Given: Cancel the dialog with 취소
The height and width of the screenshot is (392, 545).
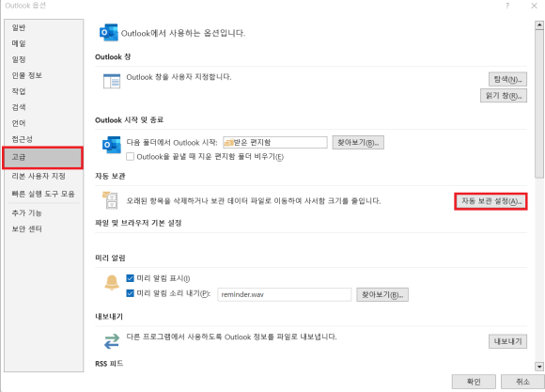Looking at the screenshot, I should point(522,382).
